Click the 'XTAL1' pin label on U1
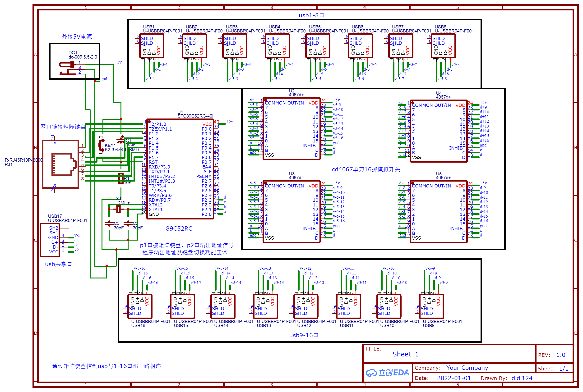Image resolution: width=583 pixels, height=392 pixels. coord(156,210)
